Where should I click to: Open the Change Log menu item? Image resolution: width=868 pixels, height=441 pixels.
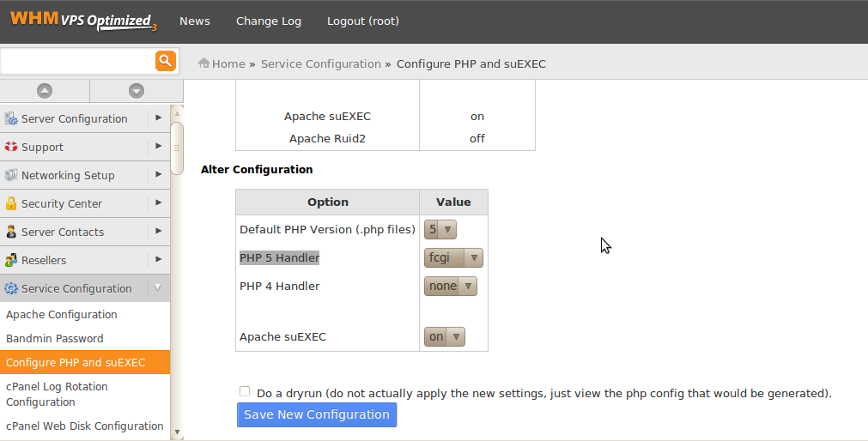click(269, 21)
